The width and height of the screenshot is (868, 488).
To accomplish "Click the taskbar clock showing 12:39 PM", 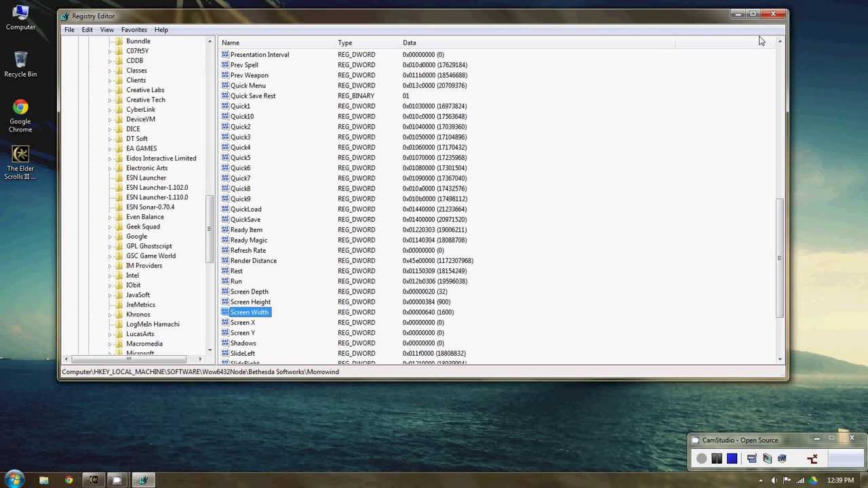I will coord(840,481).
